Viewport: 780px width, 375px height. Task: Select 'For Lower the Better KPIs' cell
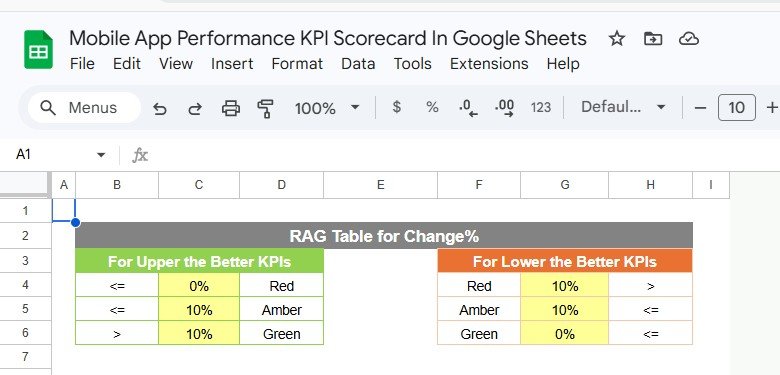565,261
